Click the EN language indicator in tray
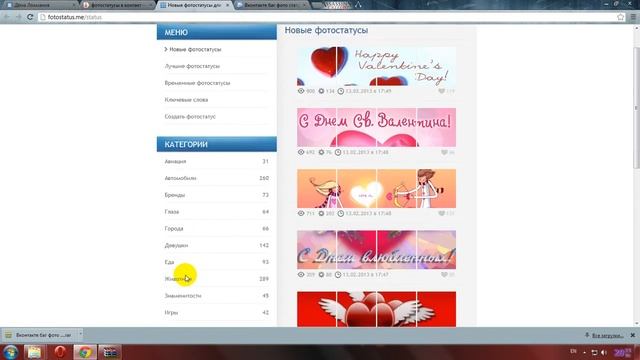This screenshot has width=640, height=360. 573,351
